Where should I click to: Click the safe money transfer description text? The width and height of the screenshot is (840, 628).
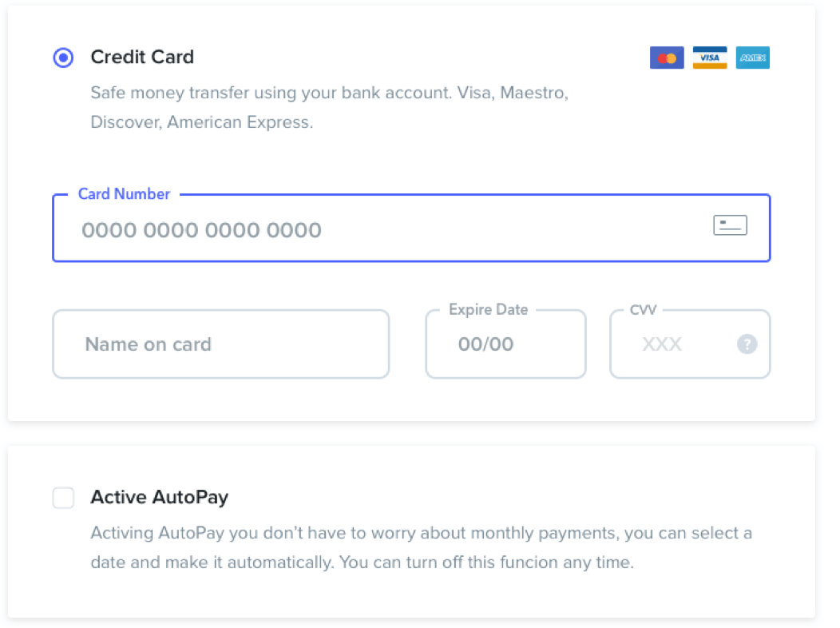point(329,93)
